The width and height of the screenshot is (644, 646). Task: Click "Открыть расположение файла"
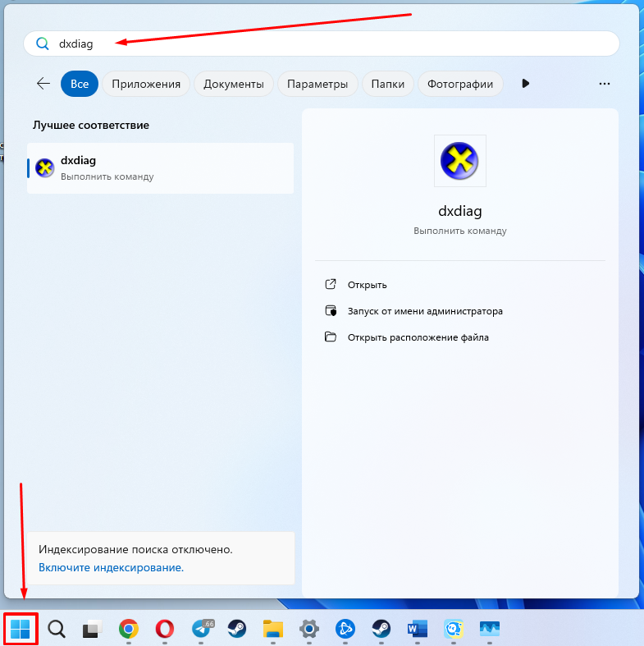[418, 337]
